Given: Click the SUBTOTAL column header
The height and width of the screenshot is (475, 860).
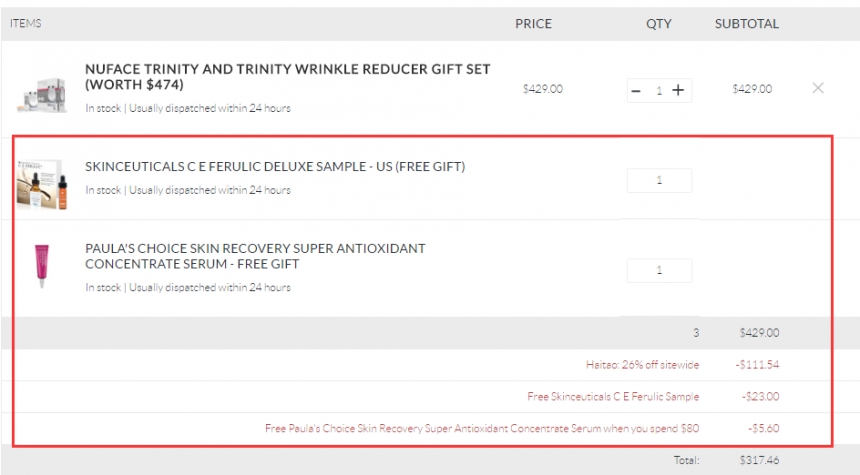Looking at the screenshot, I should [746, 24].
